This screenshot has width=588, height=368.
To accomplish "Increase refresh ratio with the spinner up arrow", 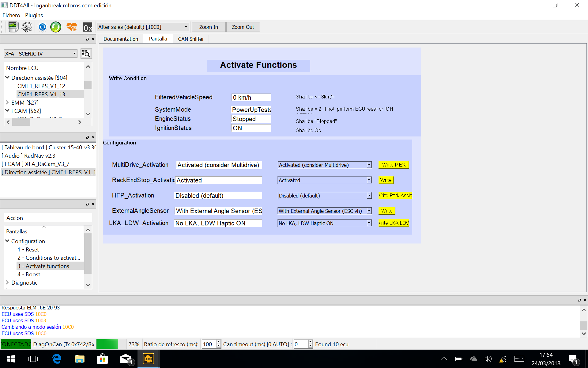I will pos(218,342).
